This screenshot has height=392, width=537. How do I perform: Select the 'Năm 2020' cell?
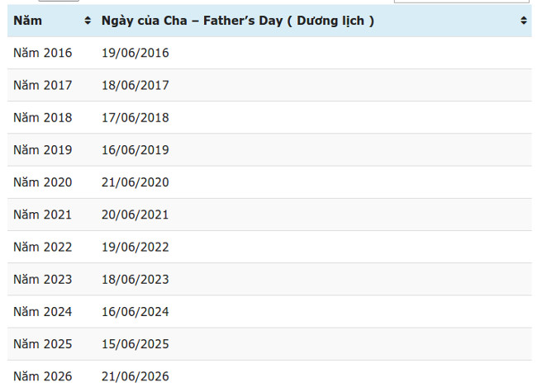pyautogui.click(x=43, y=182)
